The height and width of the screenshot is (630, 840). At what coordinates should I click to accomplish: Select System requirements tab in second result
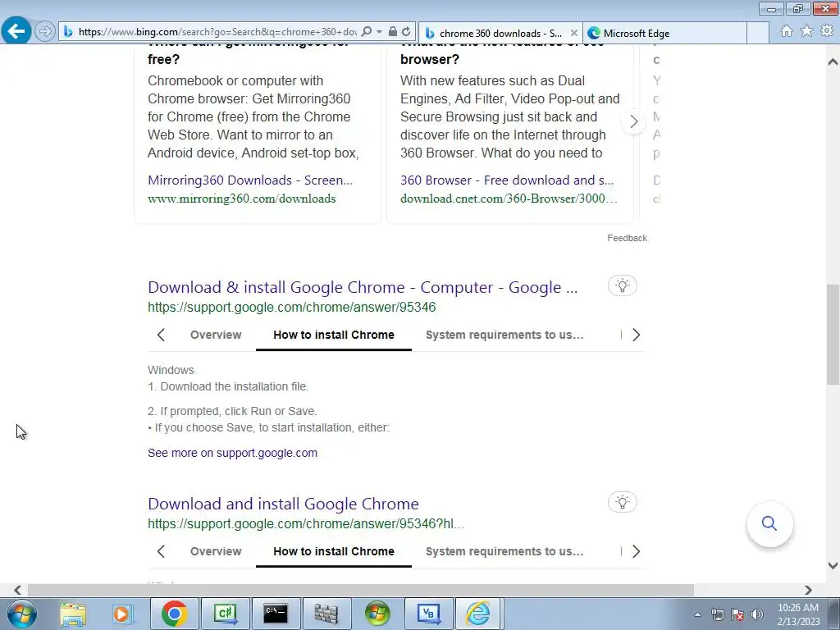[504, 551]
